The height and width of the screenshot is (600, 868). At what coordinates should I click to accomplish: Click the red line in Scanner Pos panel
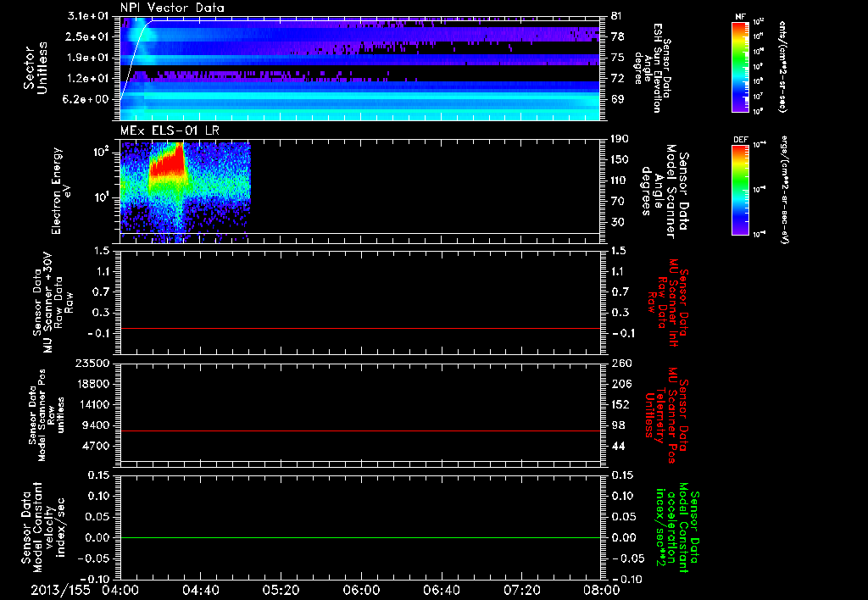tap(360, 431)
